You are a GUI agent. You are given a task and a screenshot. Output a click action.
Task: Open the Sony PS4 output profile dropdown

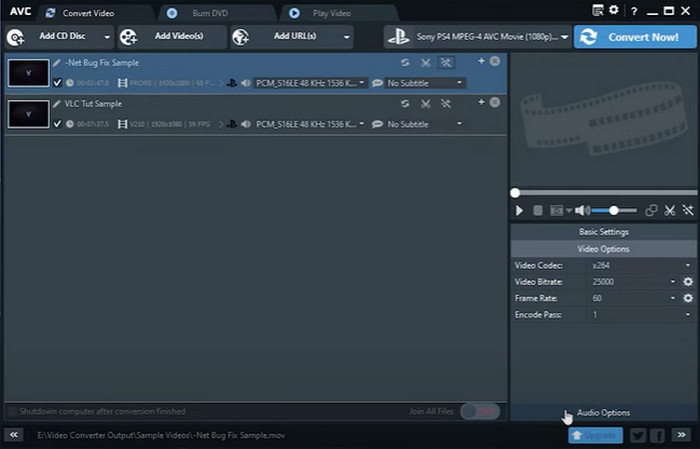(x=477, y=37)
